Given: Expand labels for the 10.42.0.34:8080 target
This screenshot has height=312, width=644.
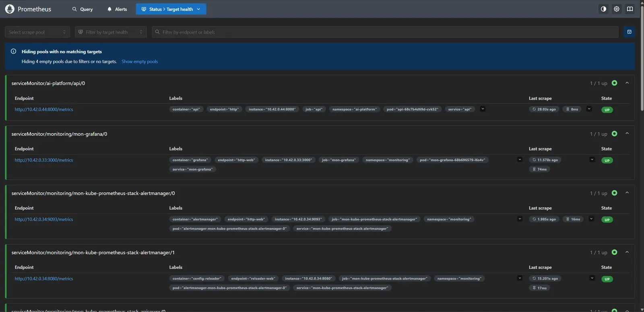Looking at the screenshot, I should (520, 278).
